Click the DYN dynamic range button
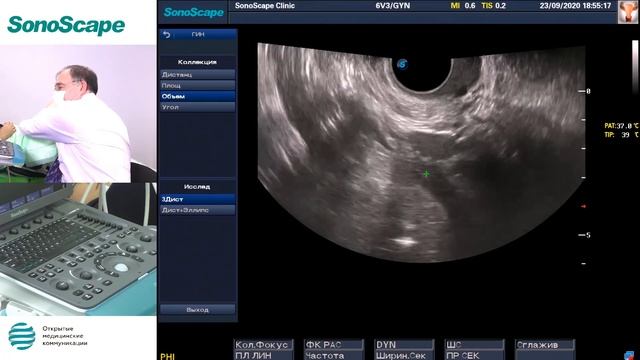This screenshot has width=640, height=360. (x=404, y=345)
